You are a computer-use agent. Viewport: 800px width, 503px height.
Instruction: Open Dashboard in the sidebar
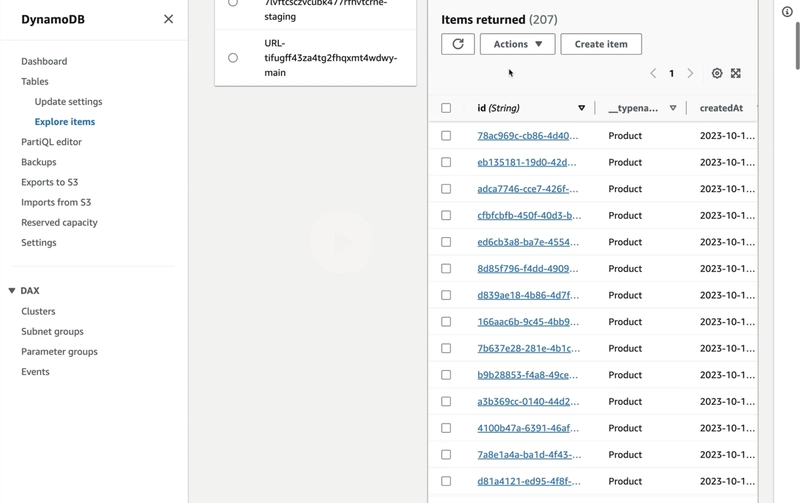pos(44,61)
